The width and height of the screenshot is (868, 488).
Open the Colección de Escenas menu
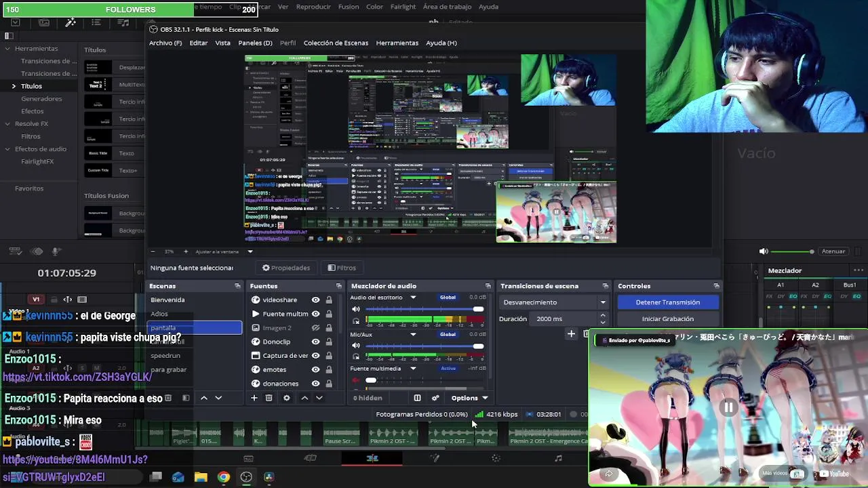coord(336,43)
